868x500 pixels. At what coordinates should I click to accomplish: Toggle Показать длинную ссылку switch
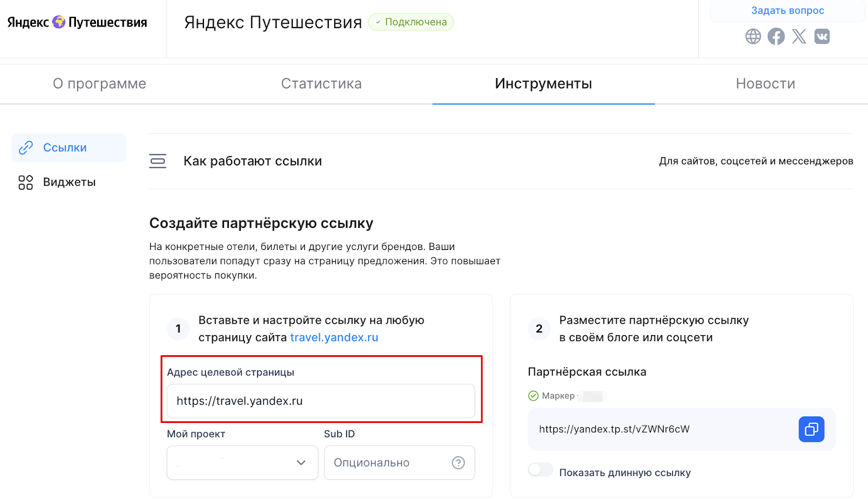pyautogui.click(x=540, y=470)
